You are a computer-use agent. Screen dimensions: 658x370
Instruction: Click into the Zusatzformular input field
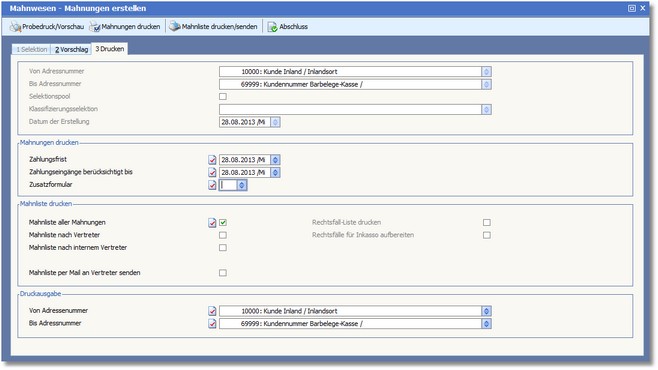pyautogui.click(x=228, y=185)
